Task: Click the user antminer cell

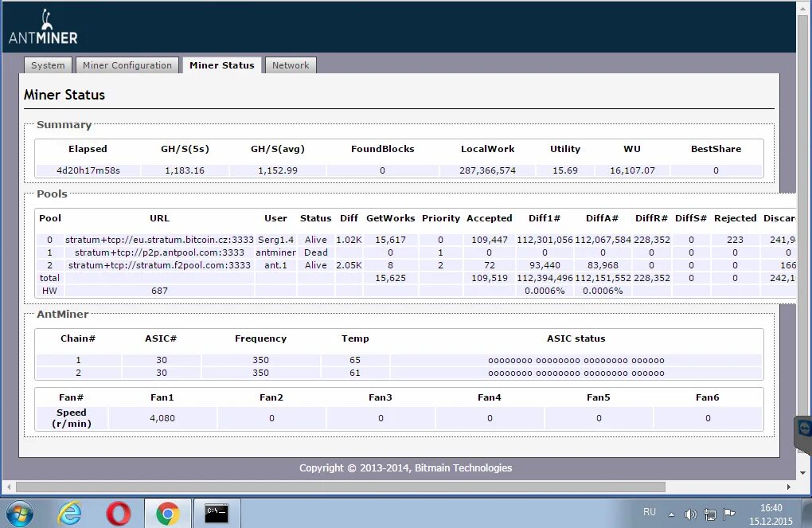Action: click(275, 252)
